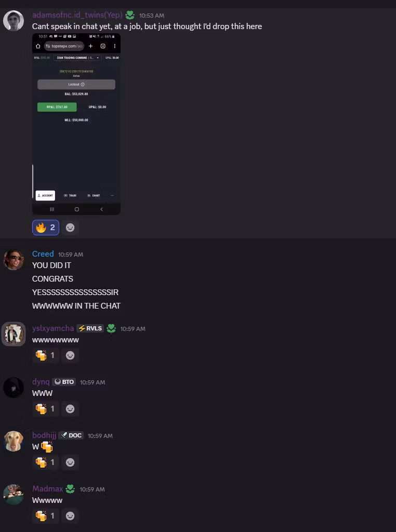
Task: Toggle beer reaction under dynq's WWW message
Action: pyautogui.click(x=45, y=408)
